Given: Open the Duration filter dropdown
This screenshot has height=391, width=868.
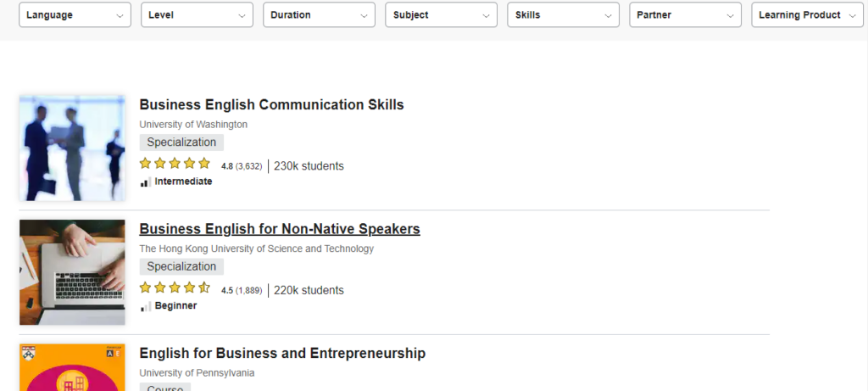Looking at the screenshot, I should [319, 15].
